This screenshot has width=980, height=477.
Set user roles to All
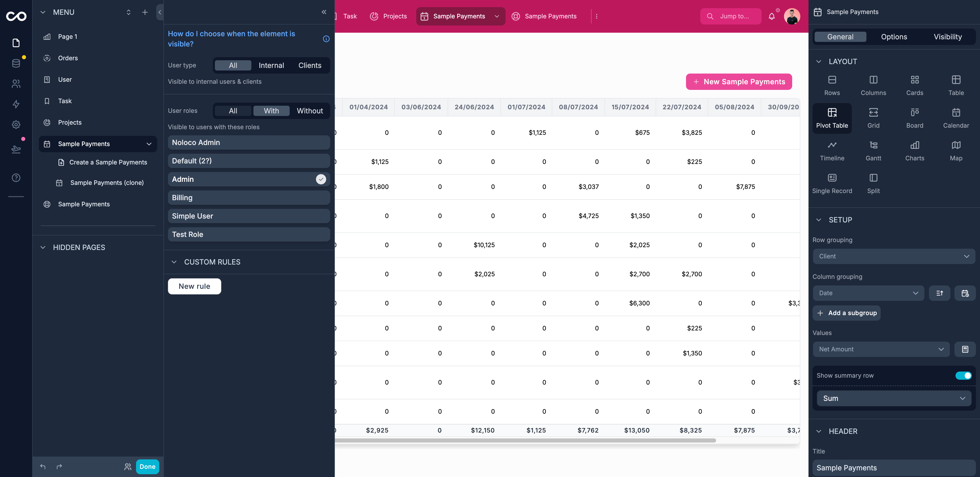[x=233, y=111]
